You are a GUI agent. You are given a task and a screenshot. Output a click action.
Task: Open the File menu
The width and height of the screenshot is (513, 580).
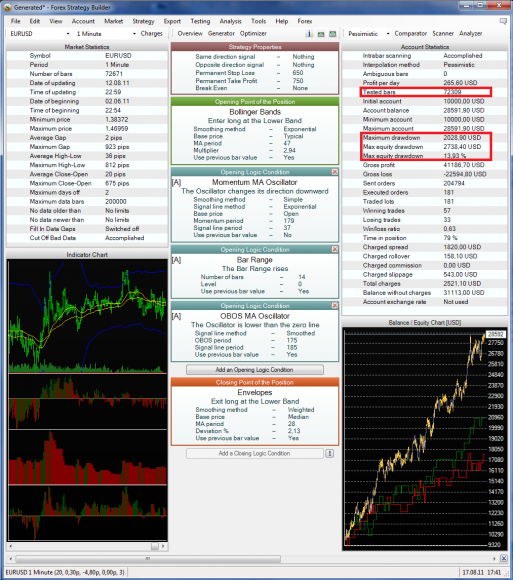[16, 21]
